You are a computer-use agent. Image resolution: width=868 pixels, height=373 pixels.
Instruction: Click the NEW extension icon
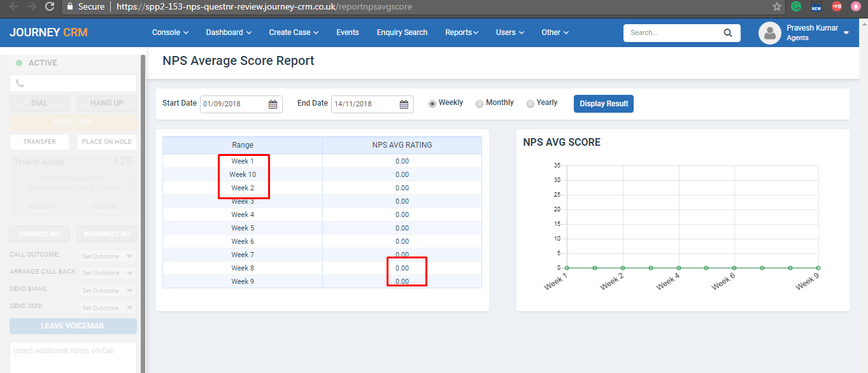(x=816, y=6)
